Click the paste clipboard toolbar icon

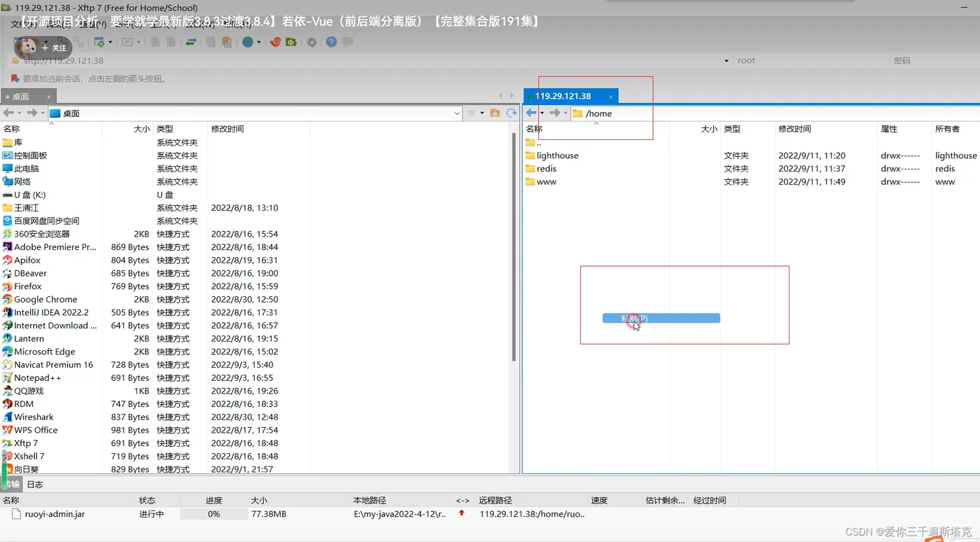click(227, 42)
